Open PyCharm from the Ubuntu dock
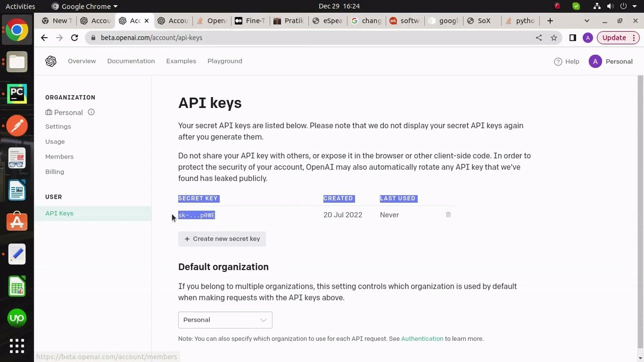Screen dimensions: 644x362 pos(17,94)
